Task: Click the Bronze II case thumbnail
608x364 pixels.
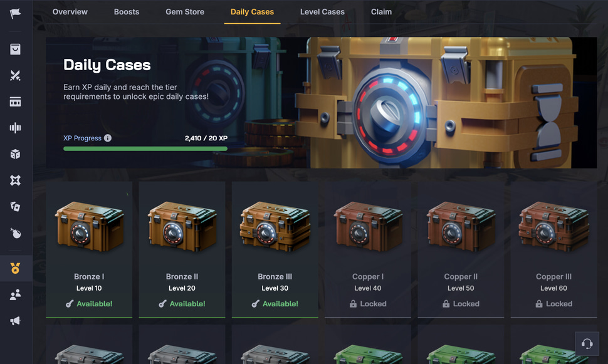Action: pyautogui.click(x=182, y=226)
